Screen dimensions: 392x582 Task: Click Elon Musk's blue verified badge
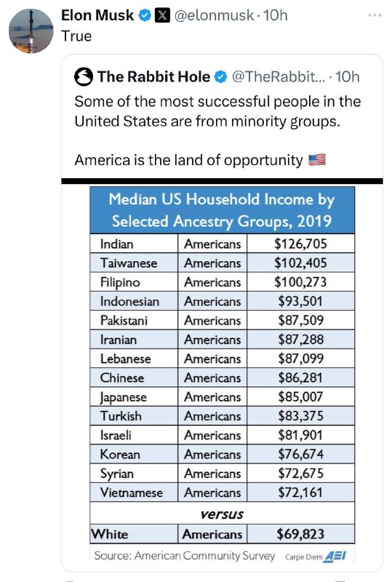145,15
